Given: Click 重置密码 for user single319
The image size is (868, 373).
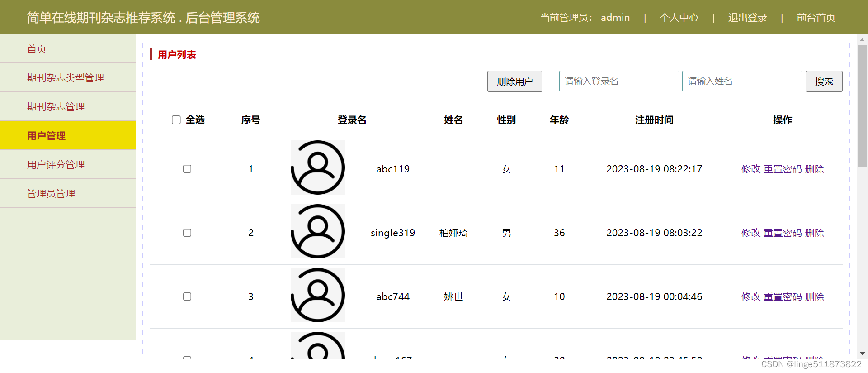Looking at the screenshot, I should pyautogui.click(x=783, y=233).
